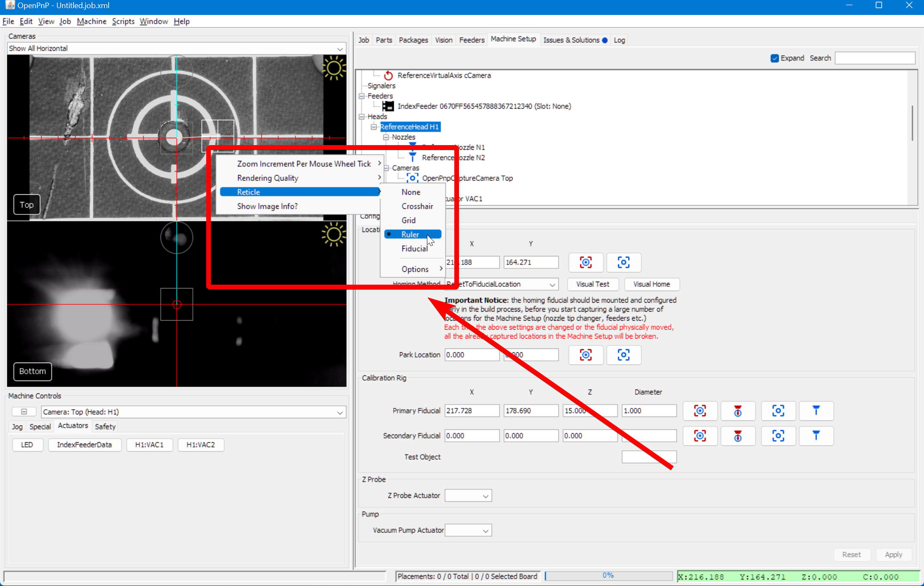Select the Fiducial reticle option
The width and height of the screenshot is (924, 586).
[414, 248]
